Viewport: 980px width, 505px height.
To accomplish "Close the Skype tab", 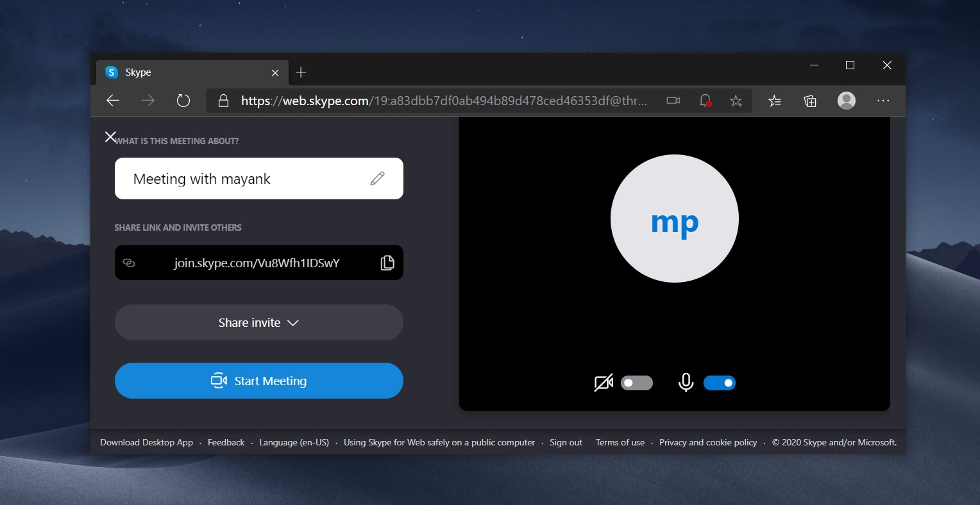I will 275,73.
